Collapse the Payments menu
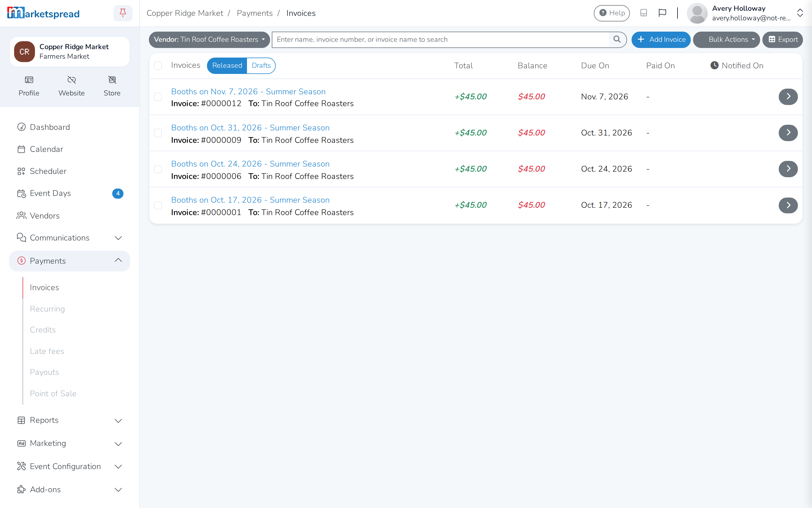This screenshot has height=508, width=812. (x=69, y=261)
